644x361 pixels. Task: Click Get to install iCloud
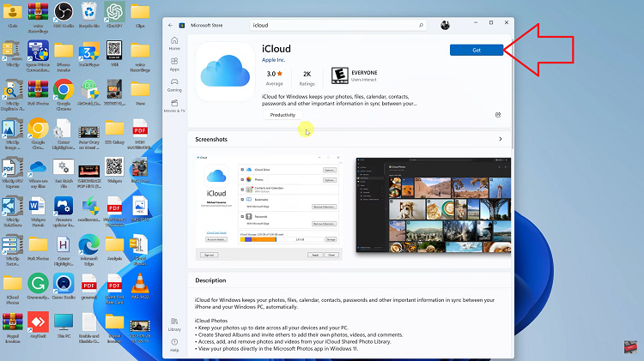[477, 50]
